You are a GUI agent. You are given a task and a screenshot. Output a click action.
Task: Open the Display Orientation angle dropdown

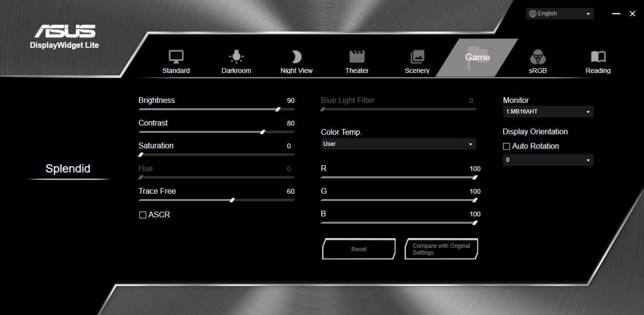click(548, 160)
